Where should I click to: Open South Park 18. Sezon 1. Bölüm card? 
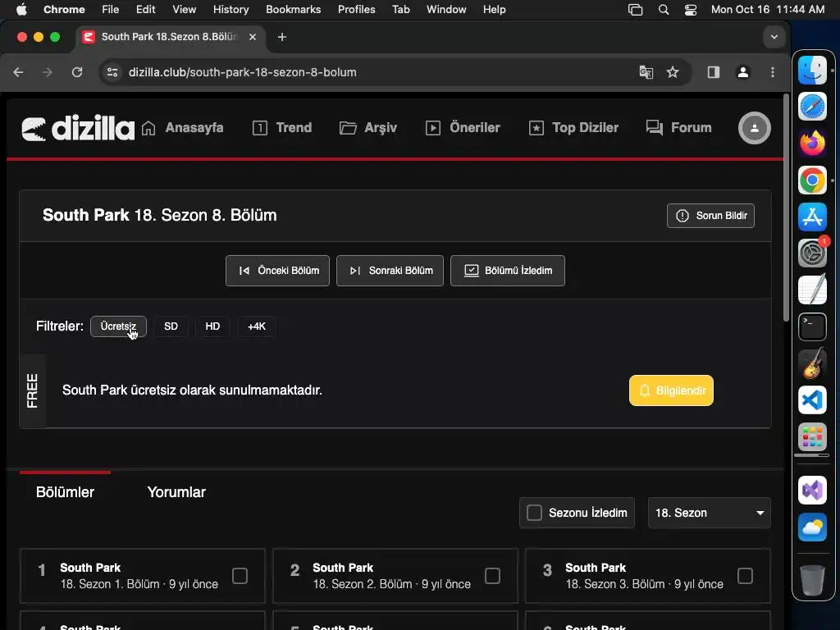(143, 576)
